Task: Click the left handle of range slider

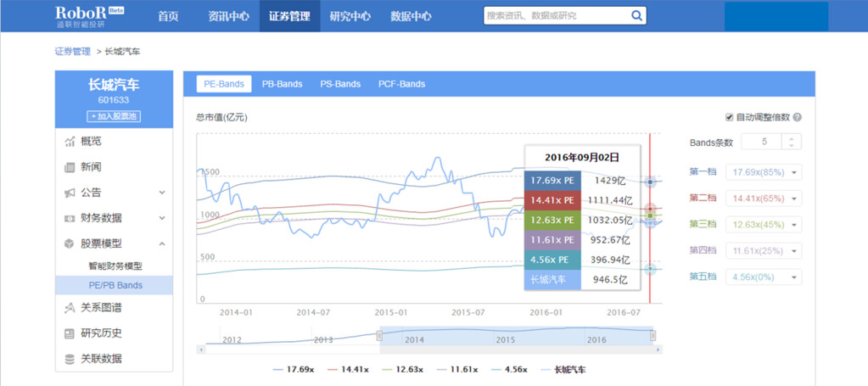Action: click(x=380, y=336)
